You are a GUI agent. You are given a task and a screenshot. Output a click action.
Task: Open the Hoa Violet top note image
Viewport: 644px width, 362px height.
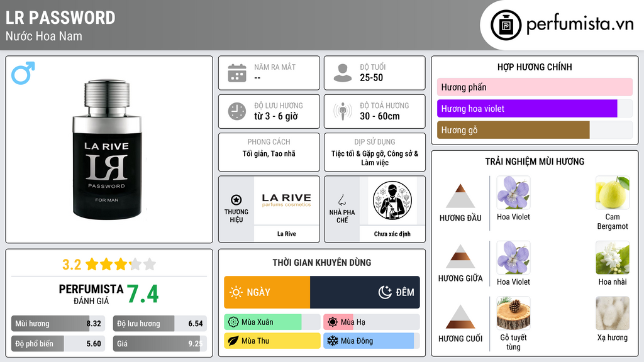click(x=513, y=193)
